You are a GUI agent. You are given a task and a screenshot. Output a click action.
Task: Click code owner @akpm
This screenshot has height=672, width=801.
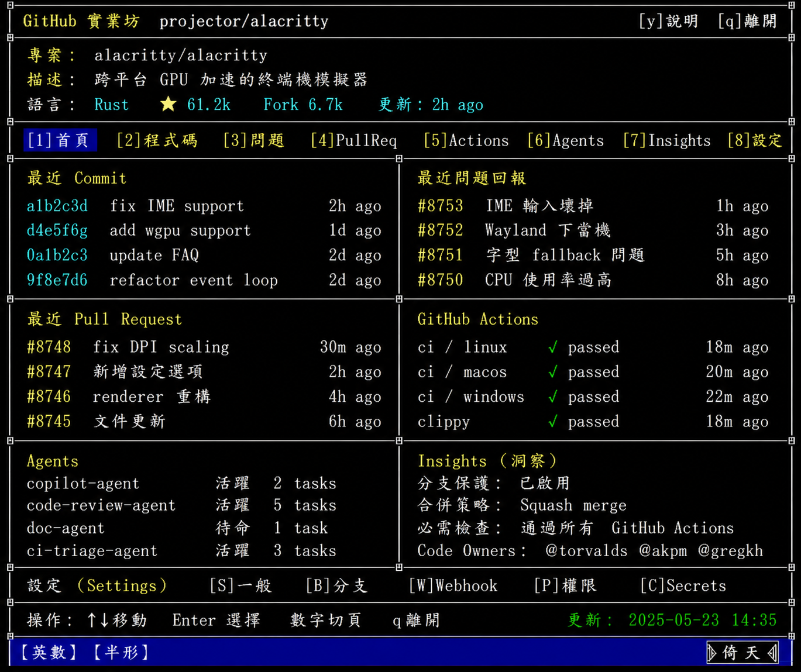tap(663, 551)
